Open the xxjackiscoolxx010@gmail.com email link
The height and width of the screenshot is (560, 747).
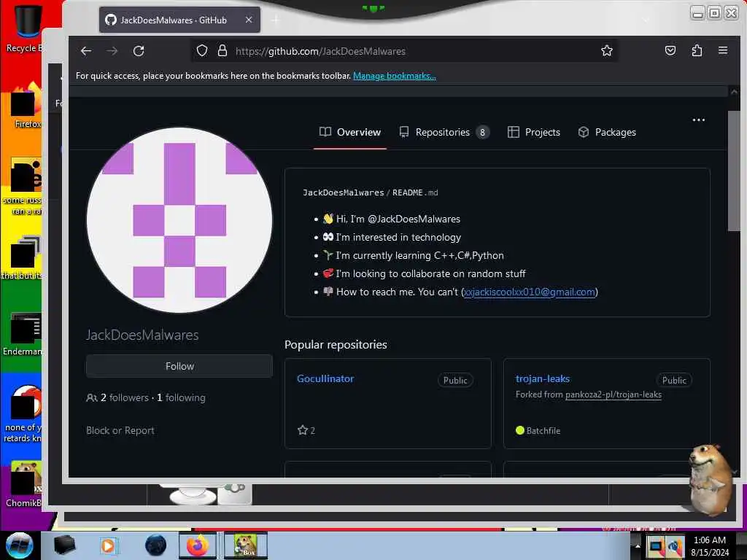530,292
